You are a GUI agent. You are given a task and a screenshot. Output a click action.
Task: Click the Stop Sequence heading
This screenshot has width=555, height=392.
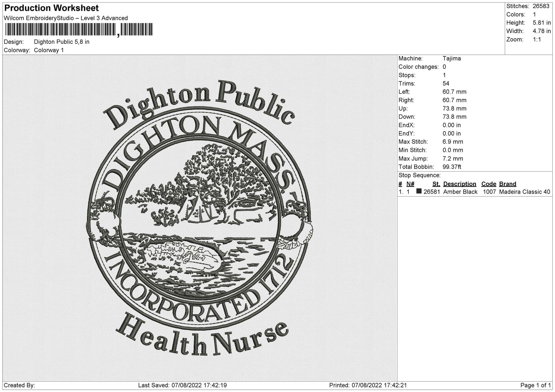[x=419, y=175]
